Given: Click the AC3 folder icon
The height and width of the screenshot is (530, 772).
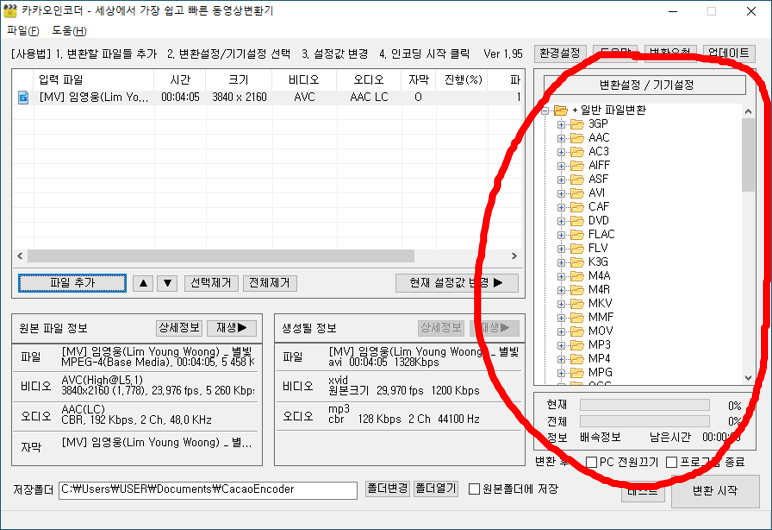Looking at the screenshot, I should pyautogui.click(x=577, y=152).
